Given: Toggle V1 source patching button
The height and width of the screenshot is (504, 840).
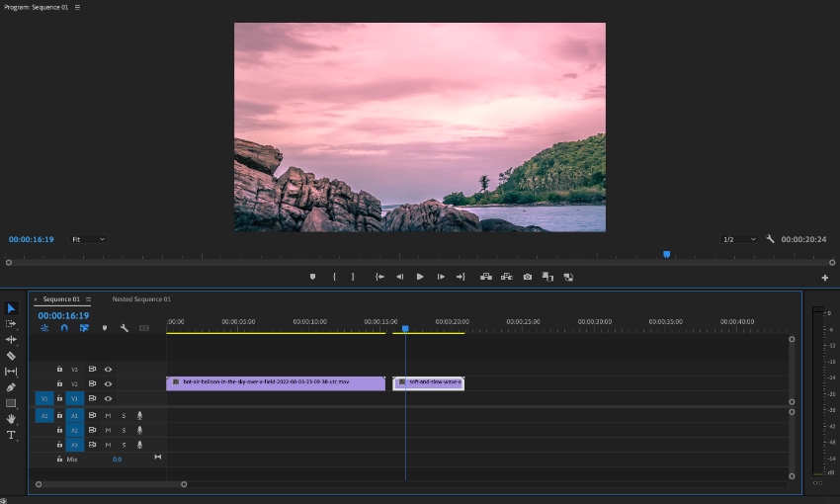Looking at the screenshot, I should tap(44, 398).
